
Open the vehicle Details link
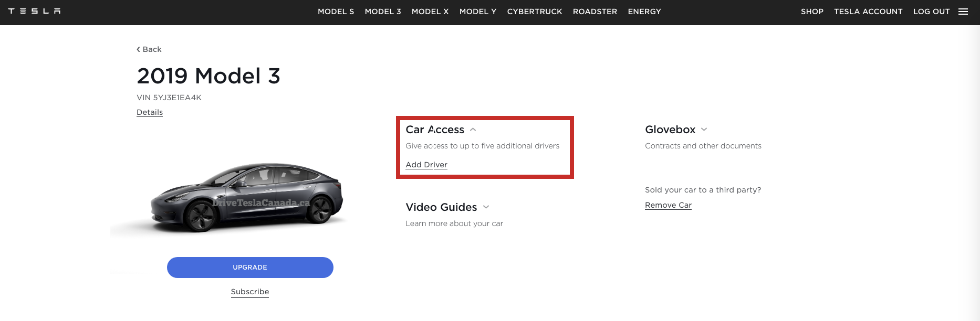coord(149,112)
